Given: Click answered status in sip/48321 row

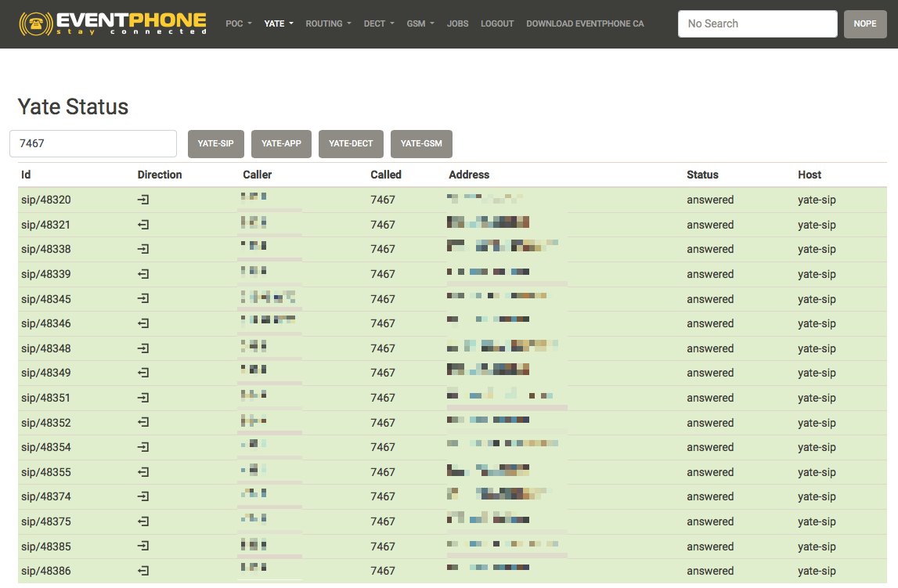Looking at the screenshot, I should (710, 225).
